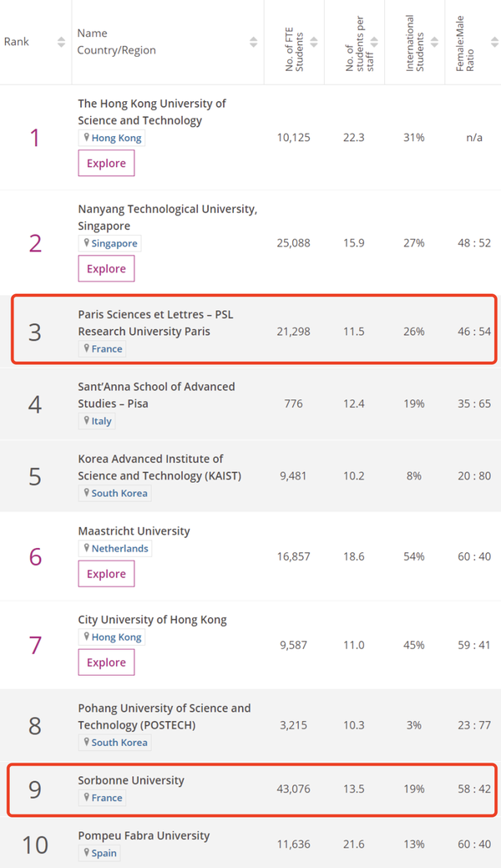The width and height of the screenshot is (501, 868).
Task: Sort table by Rank column arrows
Action: coord(61,42)
